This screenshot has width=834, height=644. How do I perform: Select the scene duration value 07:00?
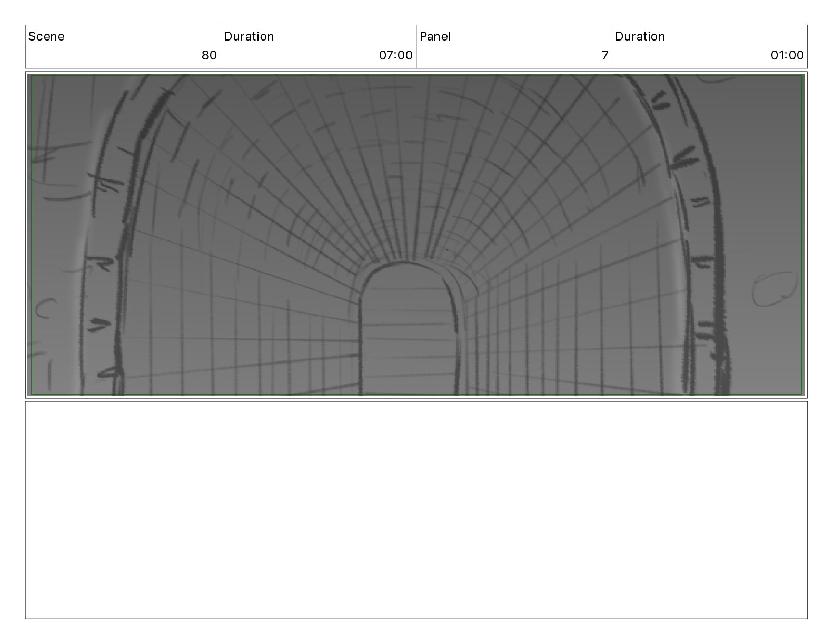click(x=396, y=55)
